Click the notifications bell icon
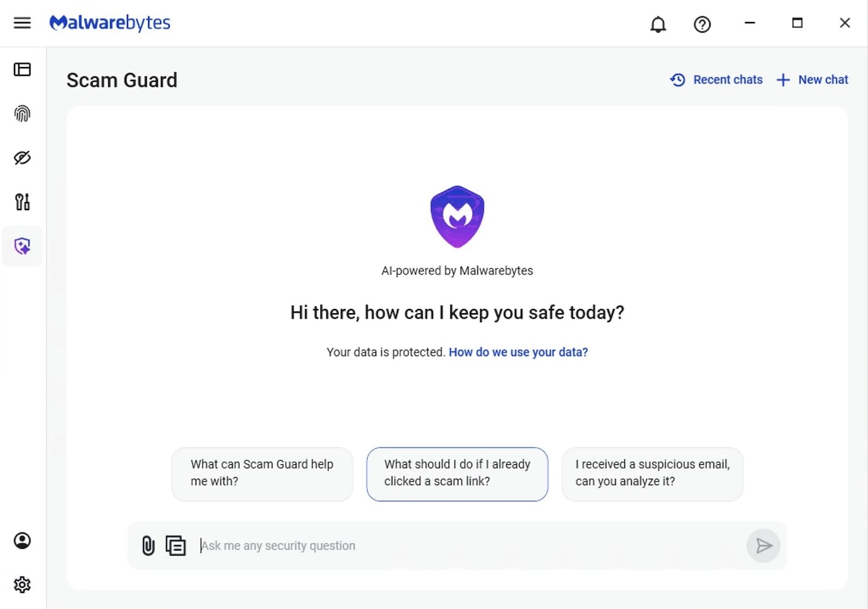The height and width of the screenshot is (609, 868). [658, 24]
